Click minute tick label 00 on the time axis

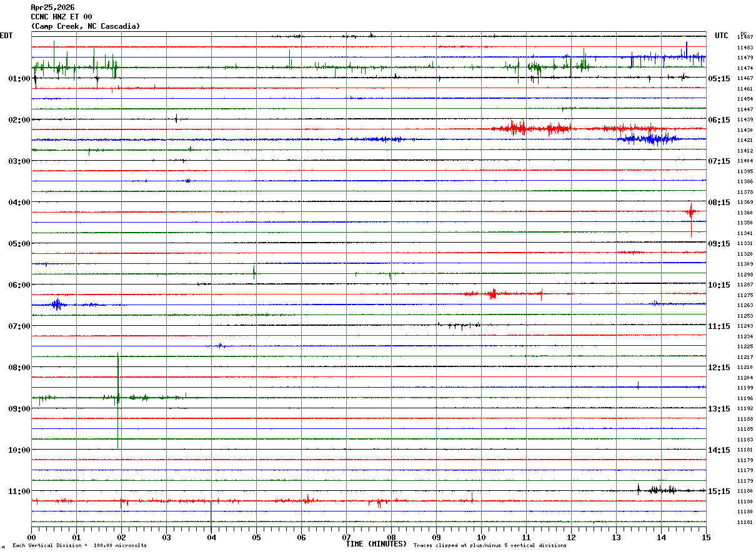(x=31, y=537)
